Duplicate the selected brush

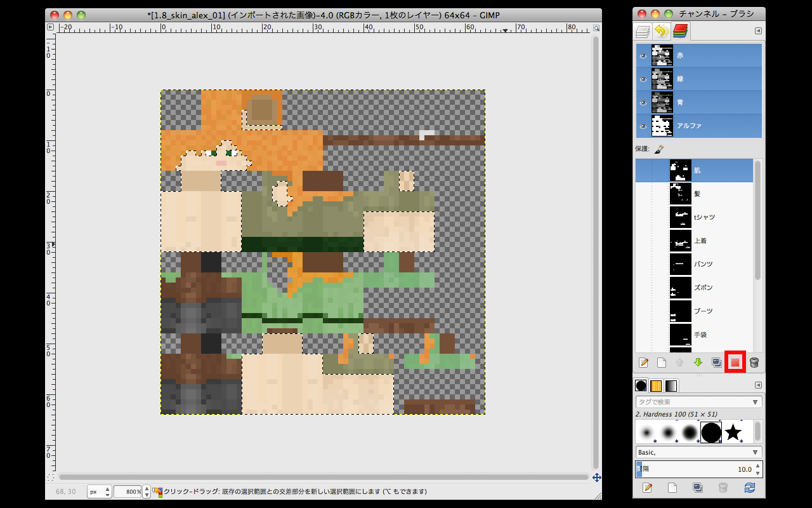pyautogui.click(x=697, y=488)
